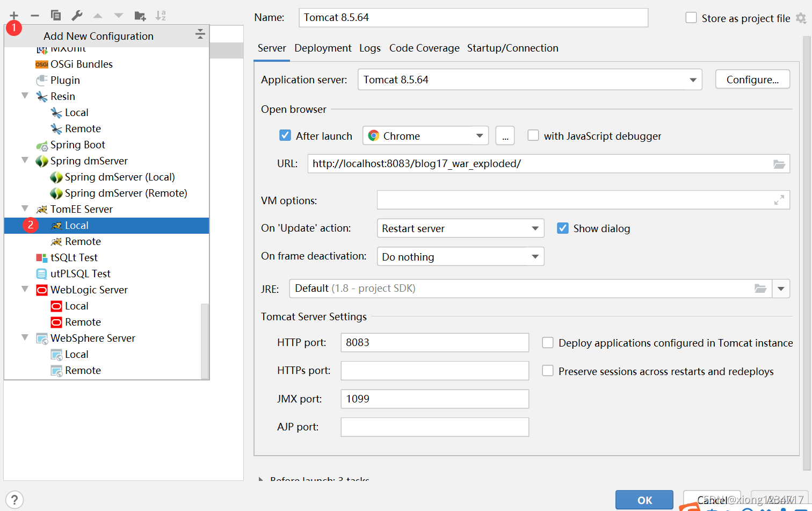Open Application server dropdown
This screenshot has width=812, height=511.
pyautogui.click(x=530, y=80)
